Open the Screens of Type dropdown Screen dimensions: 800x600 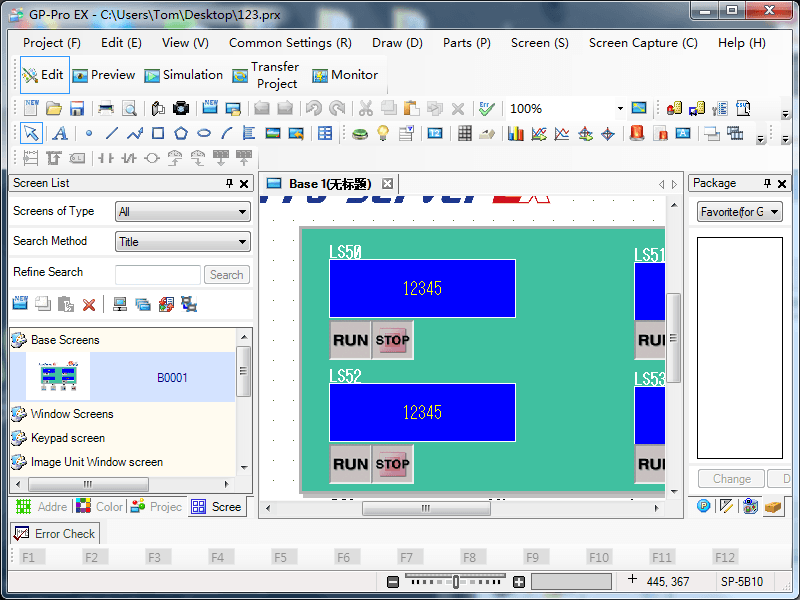pos(183,212)
